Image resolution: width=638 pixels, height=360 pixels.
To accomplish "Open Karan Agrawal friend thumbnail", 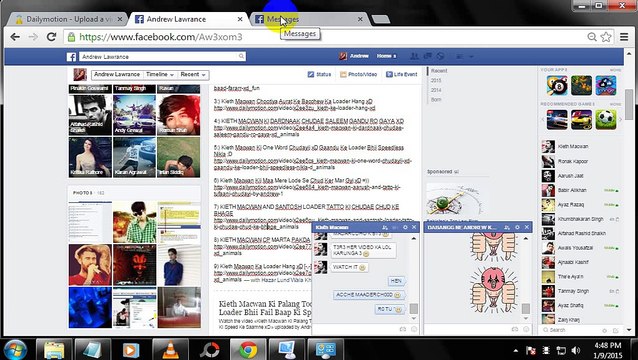I will pyautogui.click(x=134, y=157).
